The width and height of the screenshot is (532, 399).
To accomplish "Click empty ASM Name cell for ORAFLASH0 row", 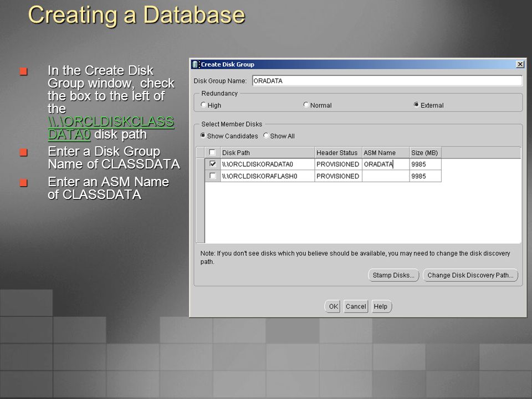I will (x=386, y=176).
